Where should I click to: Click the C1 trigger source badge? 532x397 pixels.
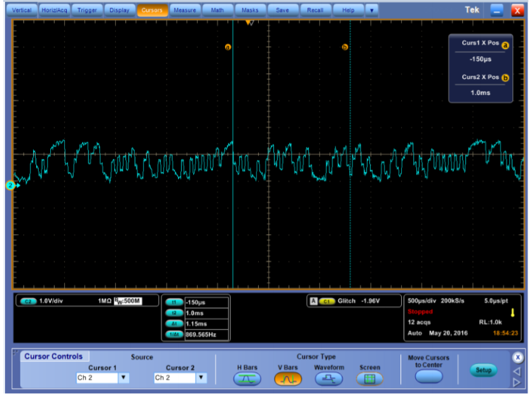[327, 301]
